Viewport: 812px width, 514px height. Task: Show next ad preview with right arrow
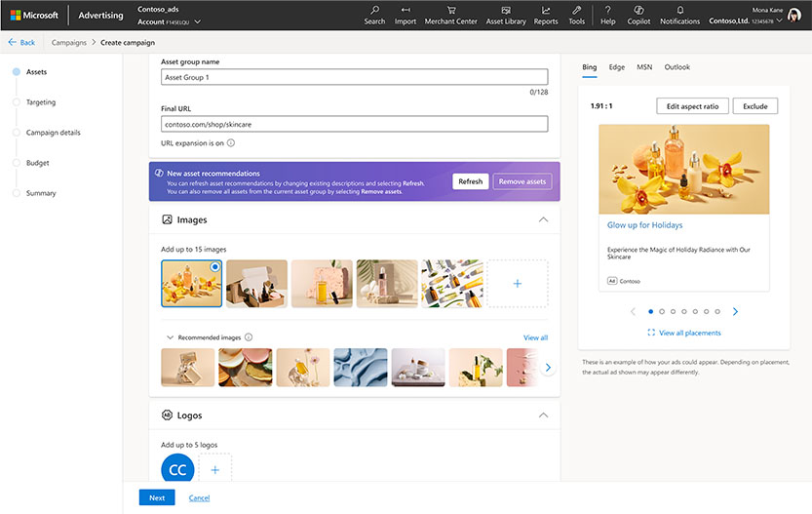pos(735,311)
